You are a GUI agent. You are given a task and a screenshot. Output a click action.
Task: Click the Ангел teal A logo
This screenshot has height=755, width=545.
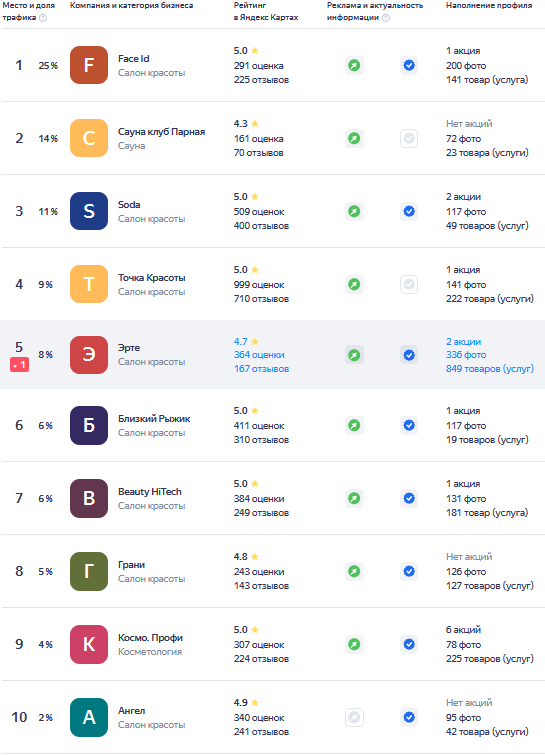tap(89, 717)
